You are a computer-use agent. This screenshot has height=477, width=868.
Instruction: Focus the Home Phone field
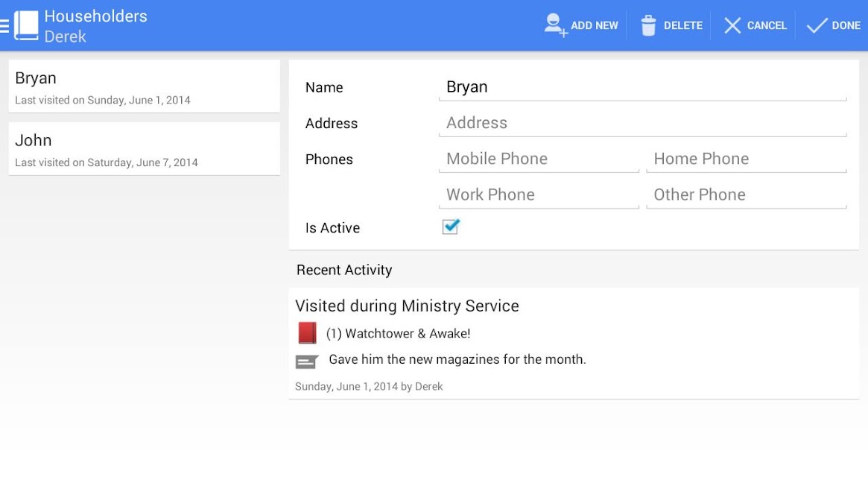click(x=747, y=159)
